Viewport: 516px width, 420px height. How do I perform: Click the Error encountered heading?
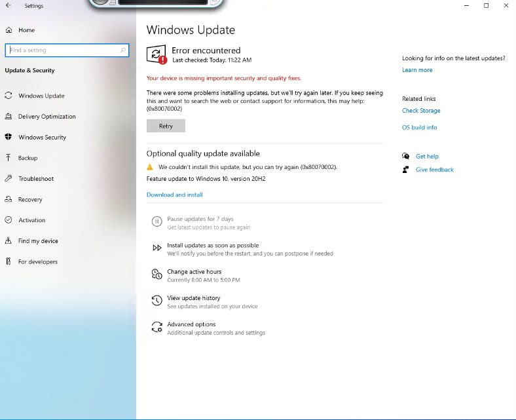[206, 50]
